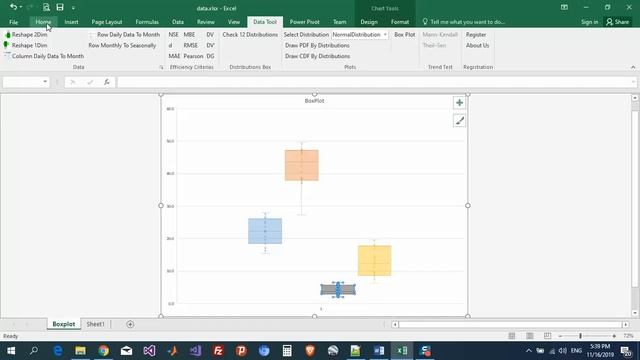Select the Boxplot sheet tab
Screen dimensions: 640x360
tap(64, 324)
